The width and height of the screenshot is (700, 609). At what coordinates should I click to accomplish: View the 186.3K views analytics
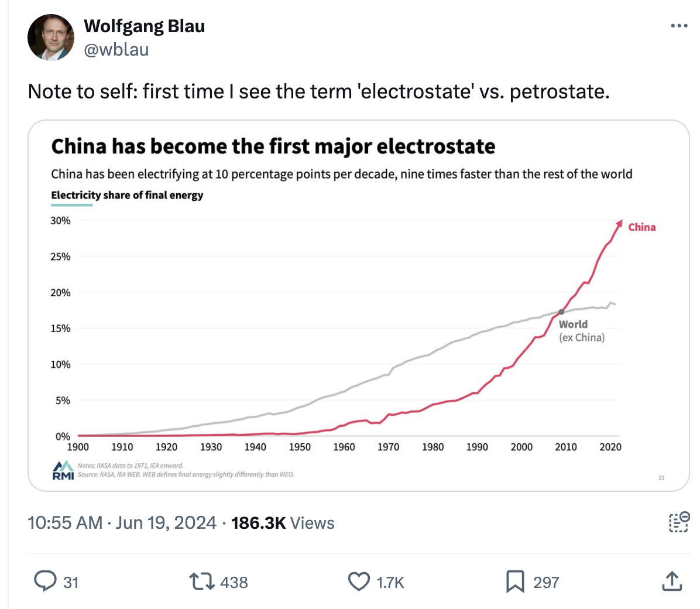point(282,522)
